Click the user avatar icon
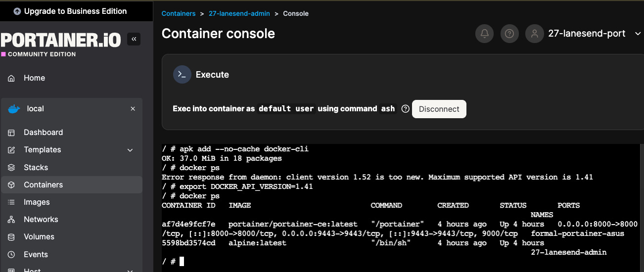Image resolution: width=644 pixels, height=272 pixels. tap(534, 34)
